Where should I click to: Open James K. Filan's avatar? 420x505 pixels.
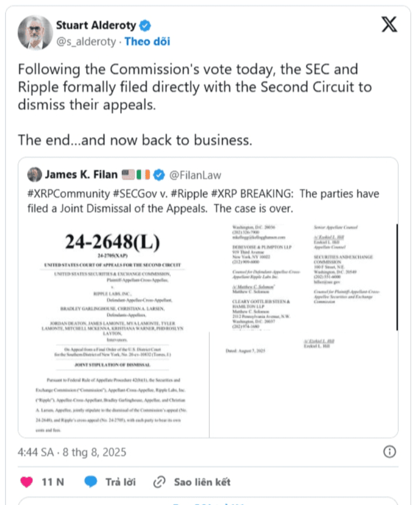pyautogui.click(x=34, y=175)
